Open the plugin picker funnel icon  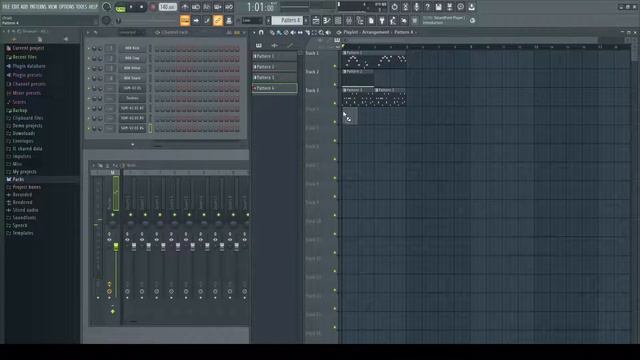[382, 20]
